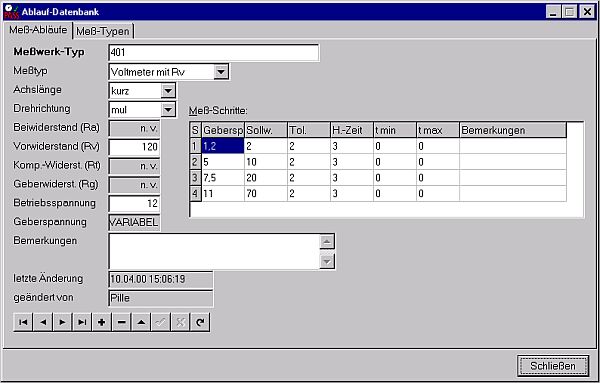Image resolution: width=600 pixels, height=383 pixels.
Task: Click the t min column header
Action: tap(395, 130)
